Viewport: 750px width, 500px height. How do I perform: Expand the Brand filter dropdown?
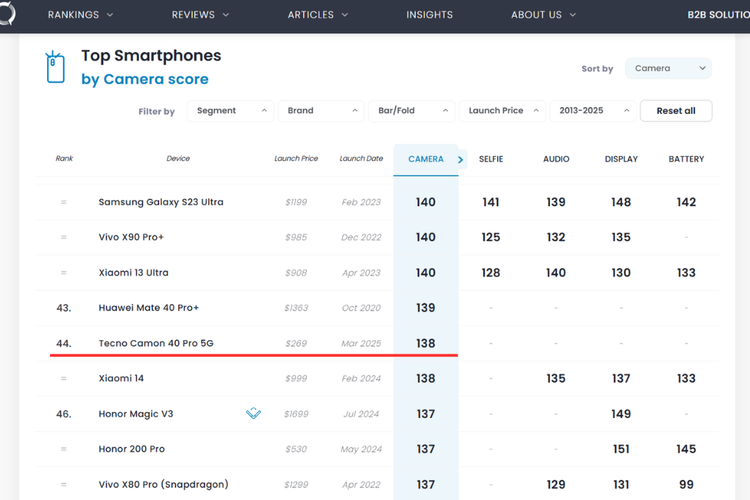click(x=320, y=111)
